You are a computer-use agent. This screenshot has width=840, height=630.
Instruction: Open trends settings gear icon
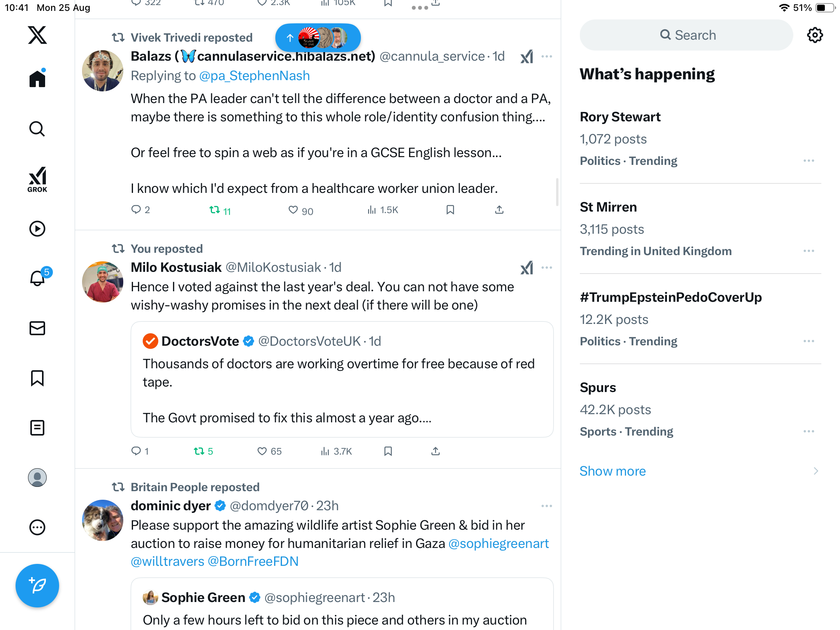pos(815,35)
